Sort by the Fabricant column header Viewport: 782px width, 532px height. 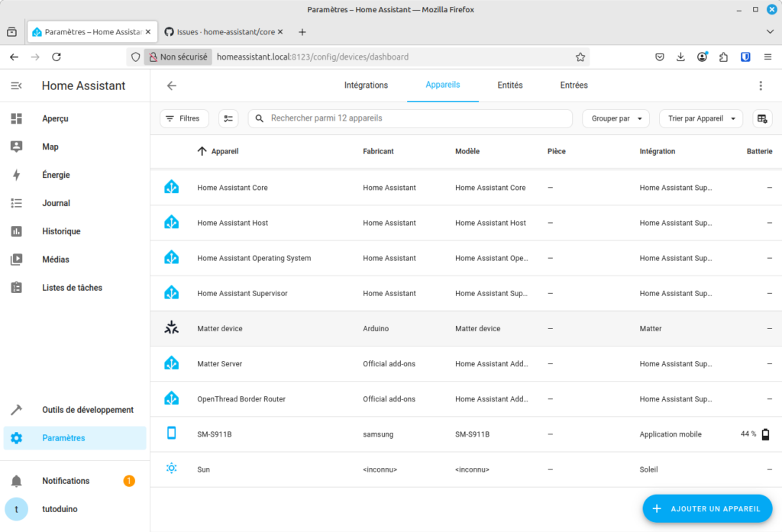[378, 151]
